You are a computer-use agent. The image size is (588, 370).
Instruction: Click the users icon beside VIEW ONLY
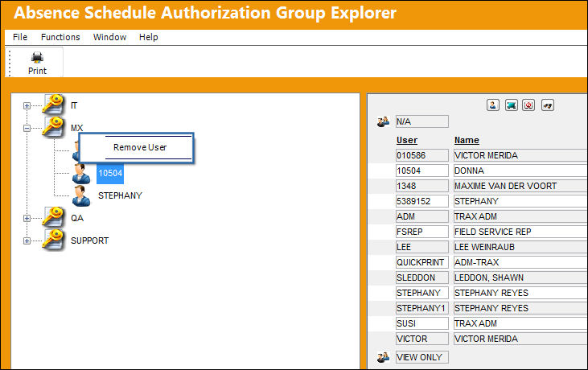[383, 357]
